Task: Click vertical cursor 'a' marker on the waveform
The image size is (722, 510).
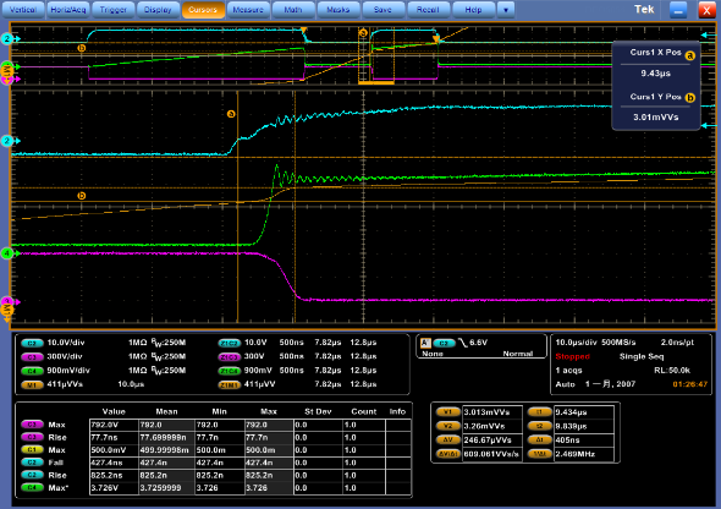Action: [232, 114]
